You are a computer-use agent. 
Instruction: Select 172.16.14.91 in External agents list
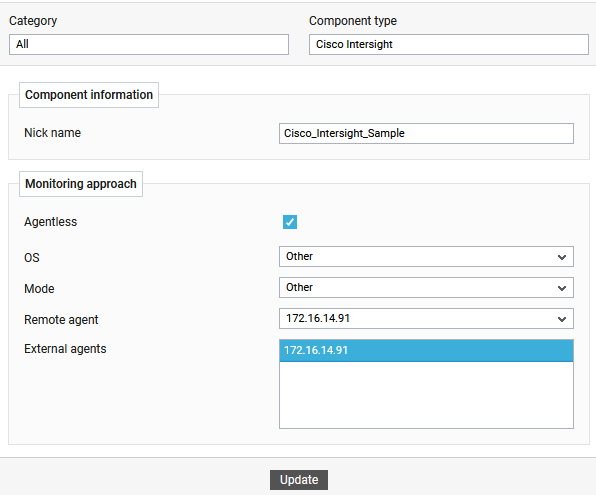pos(426,351)
